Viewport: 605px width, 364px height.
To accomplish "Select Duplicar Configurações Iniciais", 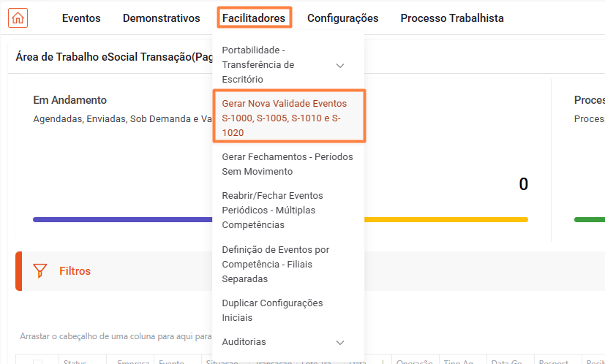I will point(288,311).
